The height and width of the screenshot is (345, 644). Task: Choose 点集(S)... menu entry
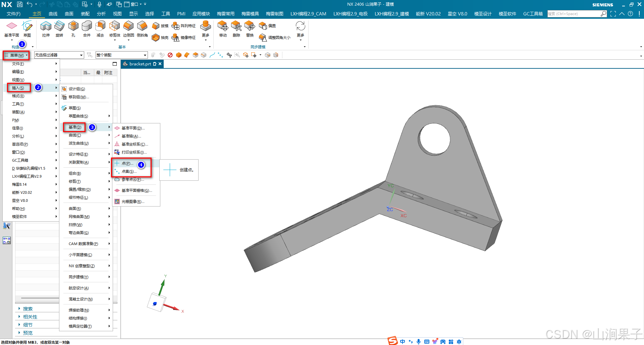pos(129,171)
